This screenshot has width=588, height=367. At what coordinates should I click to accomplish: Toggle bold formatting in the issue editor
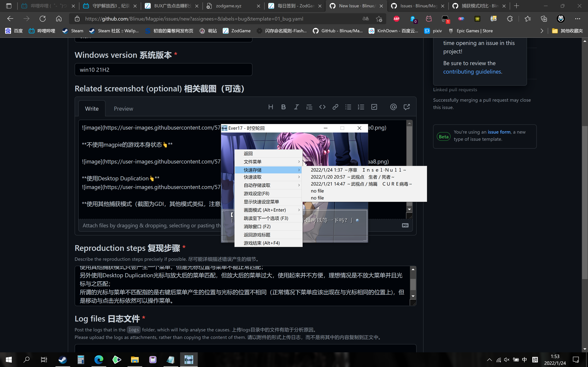283,107
